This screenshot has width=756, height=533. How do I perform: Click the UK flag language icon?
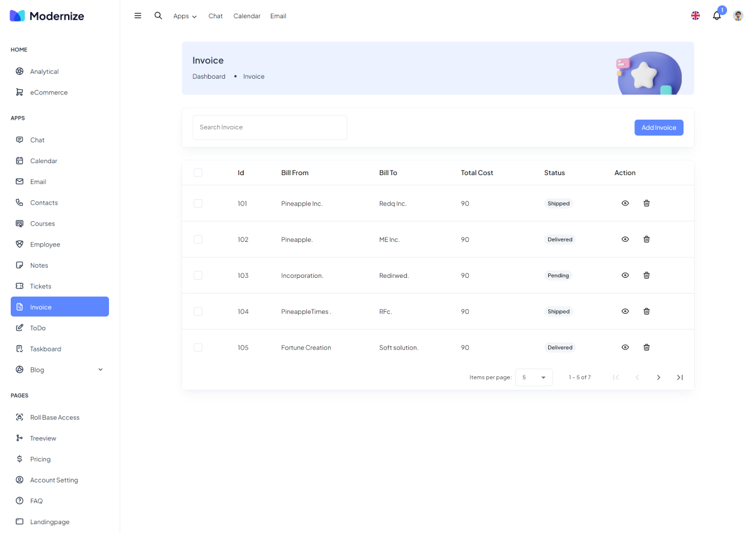[696, 16]
